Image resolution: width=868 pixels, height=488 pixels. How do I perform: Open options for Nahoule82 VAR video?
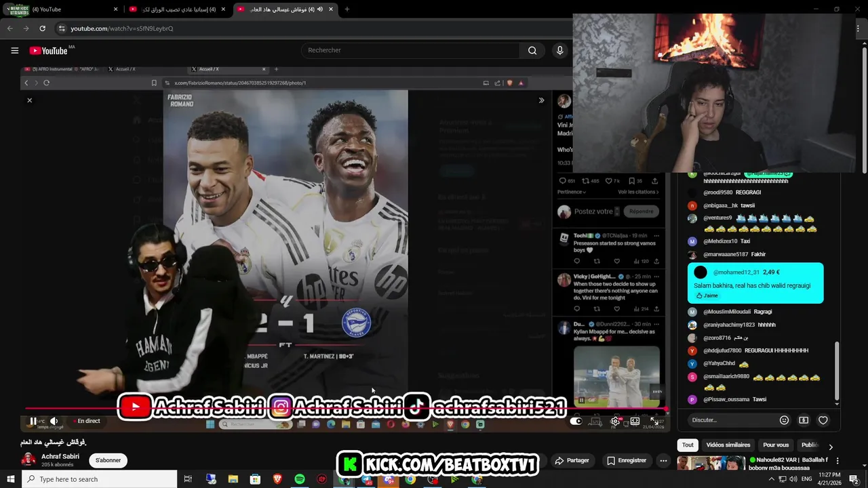(837, 461)
